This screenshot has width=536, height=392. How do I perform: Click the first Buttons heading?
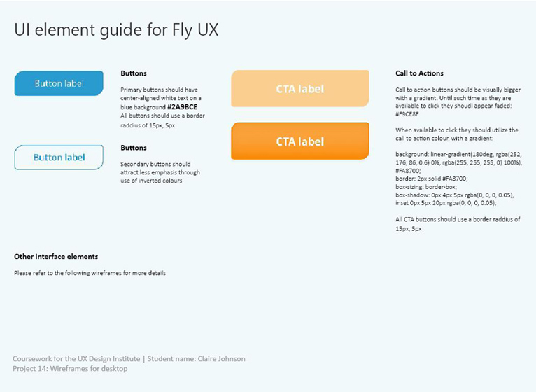click(134, 73)
